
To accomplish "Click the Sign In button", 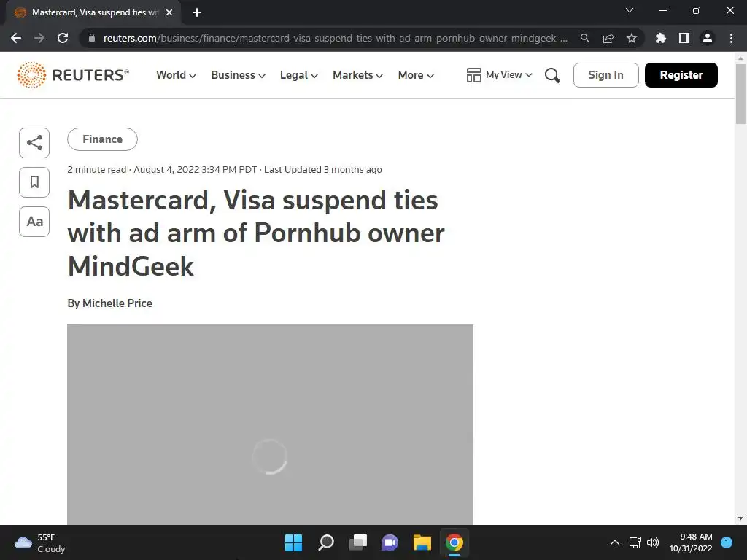I will (605, 75).
